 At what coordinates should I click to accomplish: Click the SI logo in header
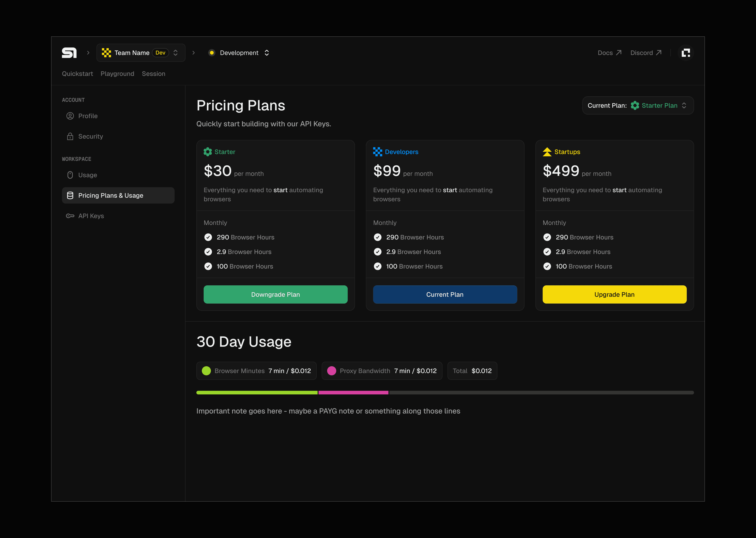tap(69, 53)
